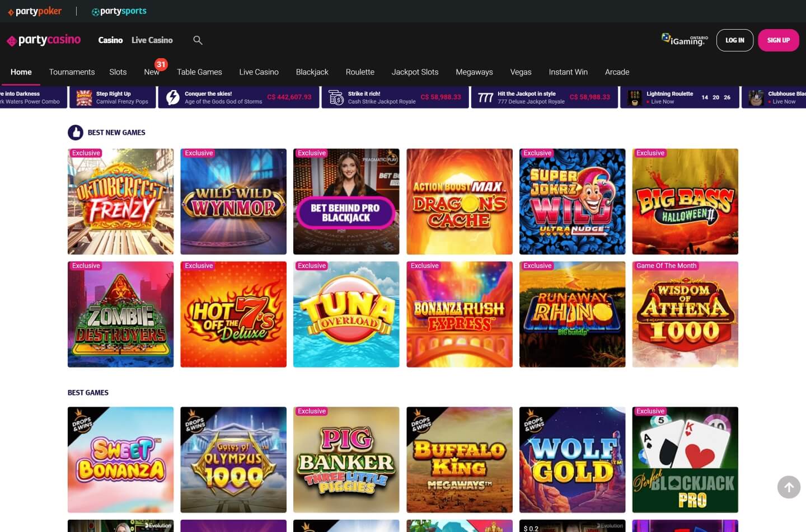Viewport: 806px width, 532px height.
Task: Open the Zombie Destroyers game tile
Action: pyautogui.click(x=120, y=314)
